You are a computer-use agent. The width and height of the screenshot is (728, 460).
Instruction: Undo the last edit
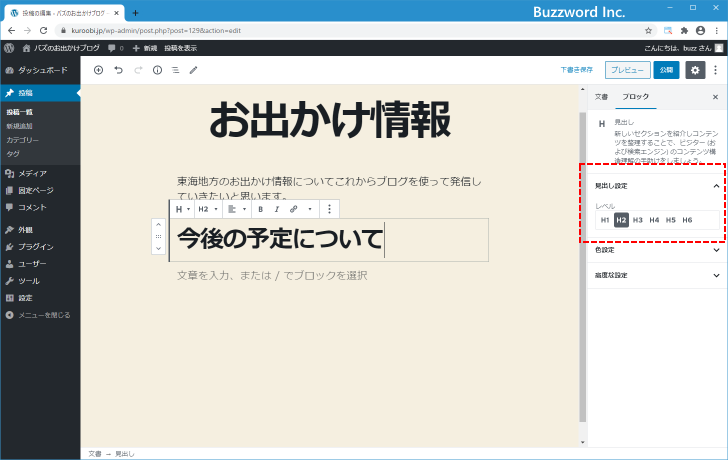coord(118,70)
